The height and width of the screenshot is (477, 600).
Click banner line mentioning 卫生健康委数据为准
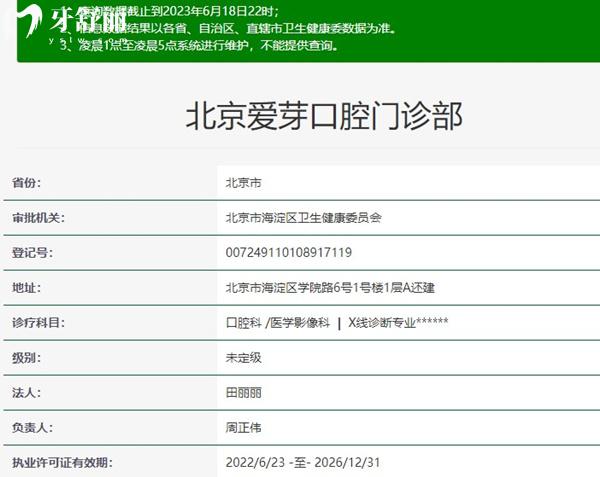[x=228, y=28]
